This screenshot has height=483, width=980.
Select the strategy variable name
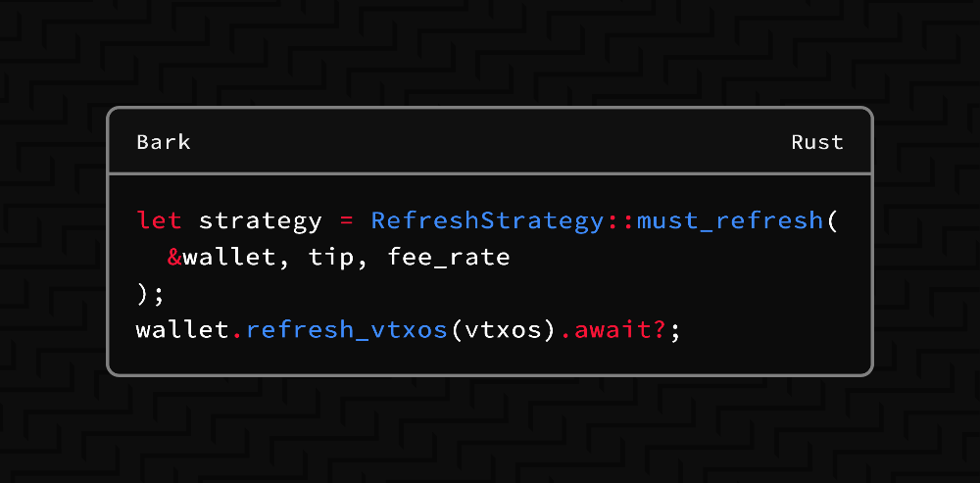click(x=260, y=220)
